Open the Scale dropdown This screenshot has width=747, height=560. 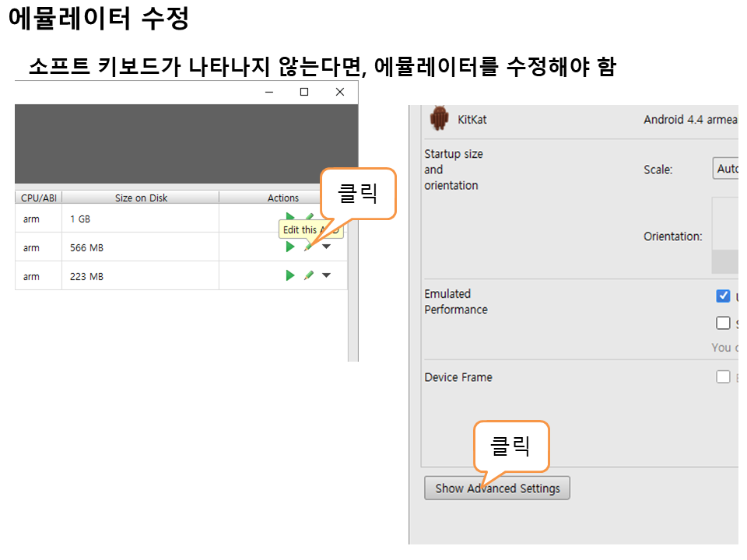(x=725, y=169)
